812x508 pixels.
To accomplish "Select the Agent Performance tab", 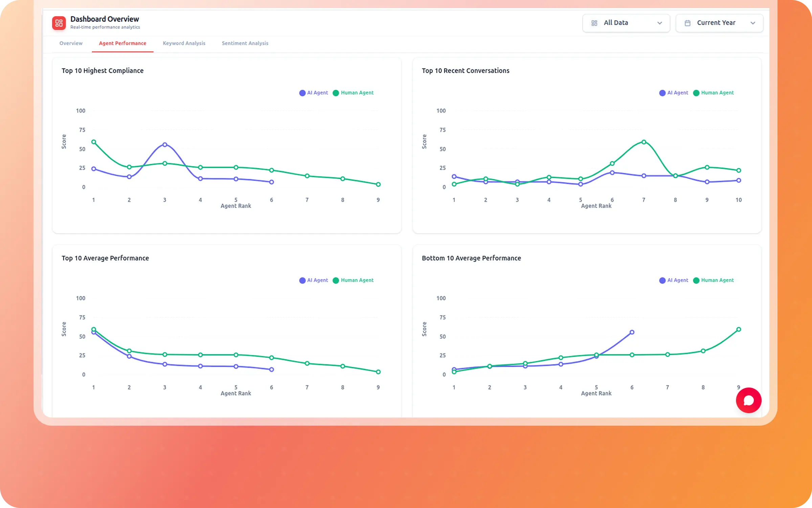I will coord(122,43).
